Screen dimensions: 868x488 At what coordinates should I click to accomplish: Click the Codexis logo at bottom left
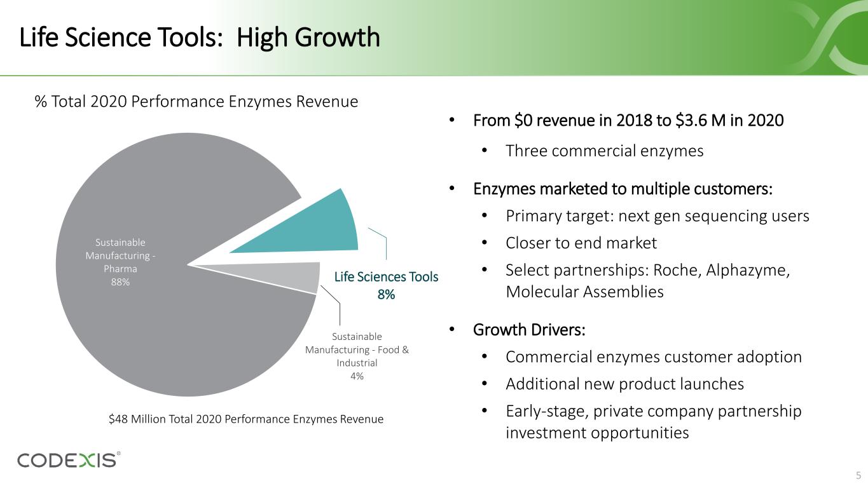[x=69, y=459]
